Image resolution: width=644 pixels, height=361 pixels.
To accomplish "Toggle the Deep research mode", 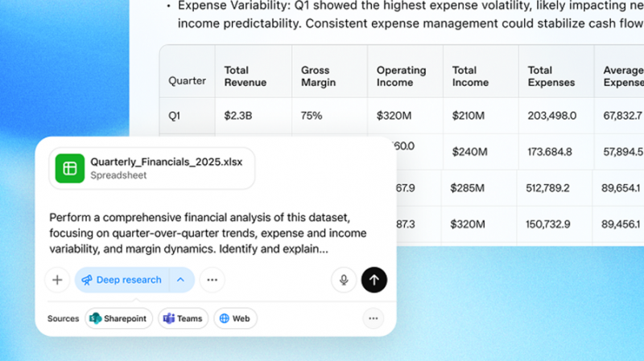I will (x=122, y=280).
